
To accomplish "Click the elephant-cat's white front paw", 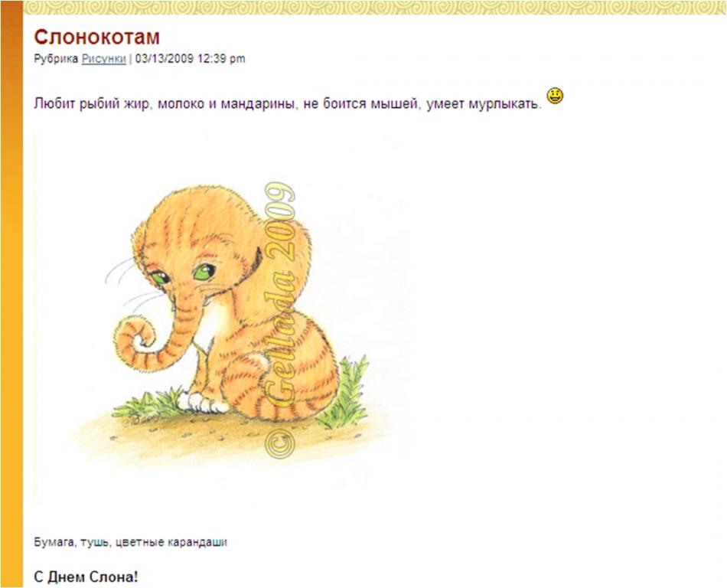I will [x=203, y=403].
